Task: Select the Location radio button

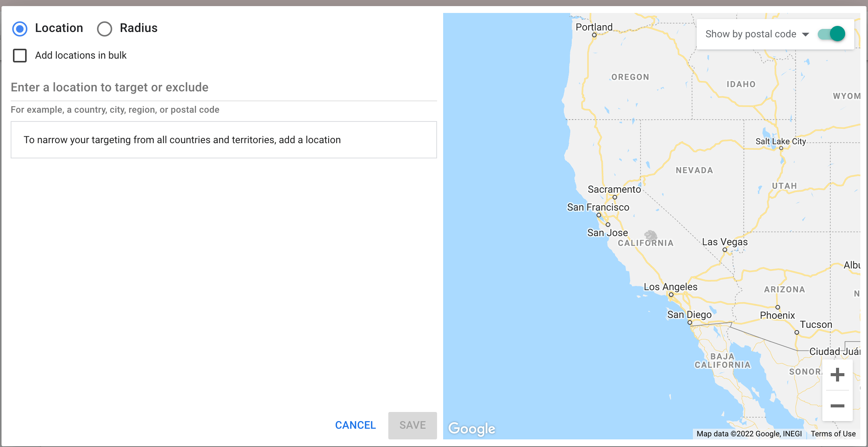Action: 20,29
